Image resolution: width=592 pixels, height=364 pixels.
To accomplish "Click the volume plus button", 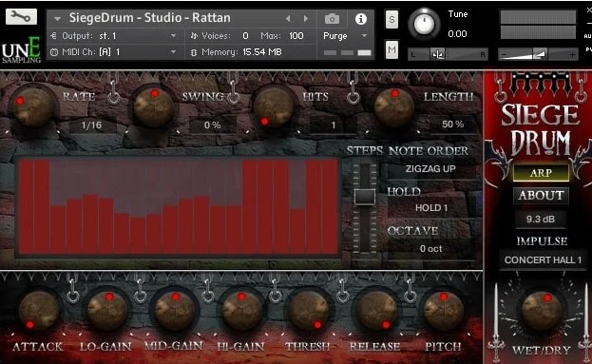I will click(572, 55).
